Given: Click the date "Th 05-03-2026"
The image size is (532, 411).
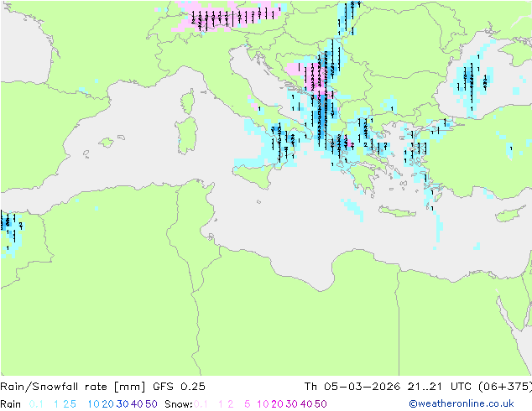Looking at the screenshot, I should point(352,387).
